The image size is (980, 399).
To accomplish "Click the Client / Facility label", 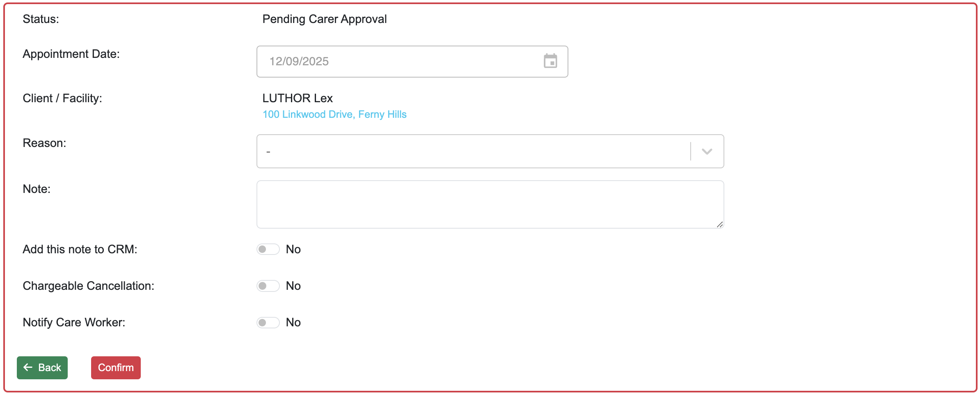I will (x=62, y=98).
